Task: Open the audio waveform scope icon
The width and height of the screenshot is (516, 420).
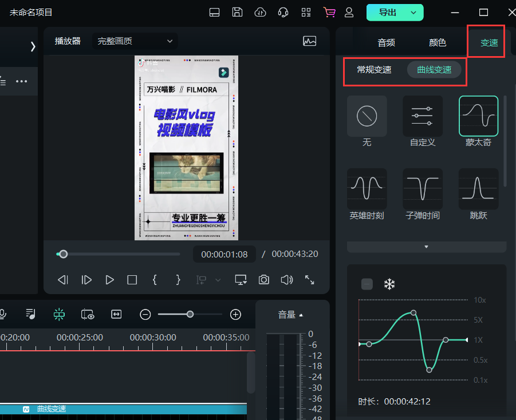Action: click(309, 41)
